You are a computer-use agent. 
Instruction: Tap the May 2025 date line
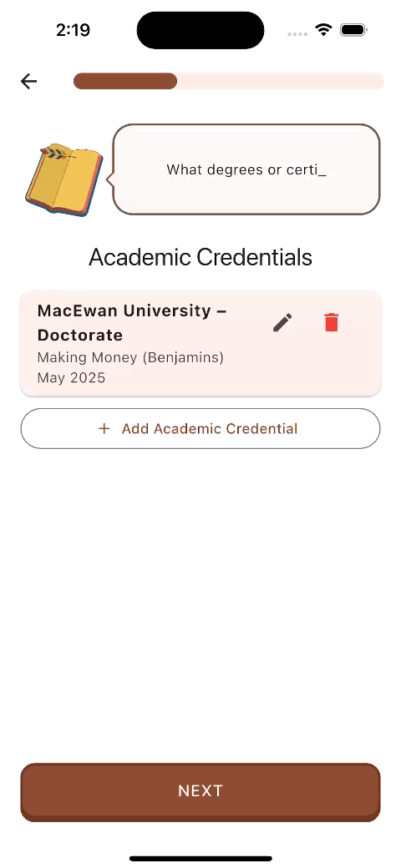(x=72, y=378)
